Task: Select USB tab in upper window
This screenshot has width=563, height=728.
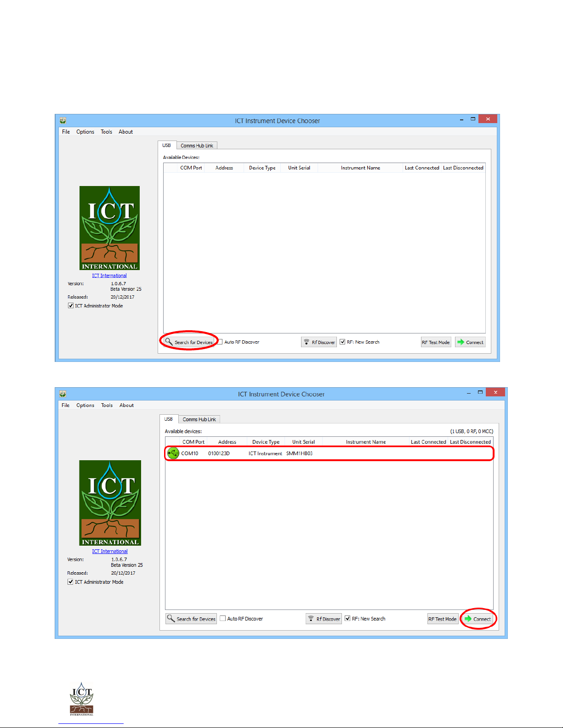Action: coord(167,145)
